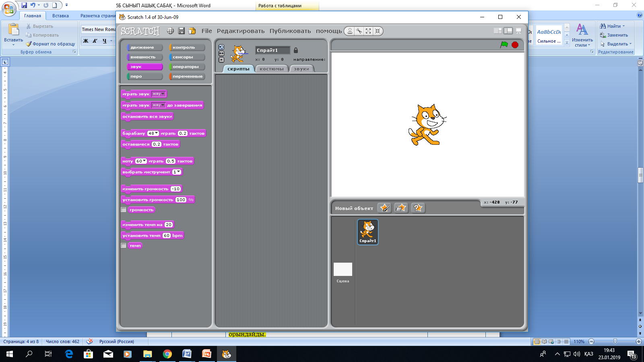Open Word Вставка ribbon tab
Screen dimensions: 644x362
click(x=60, y=16)
